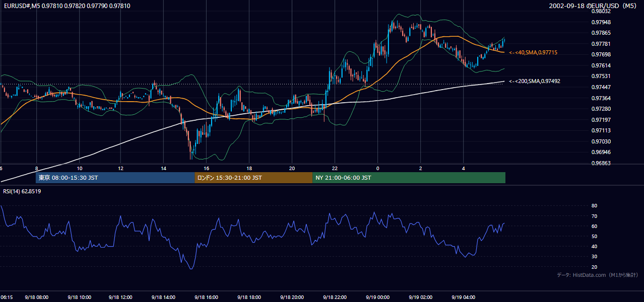Click price axis value 0.98032
Viewport: 644px width, 302px height.
click(601, 11)
